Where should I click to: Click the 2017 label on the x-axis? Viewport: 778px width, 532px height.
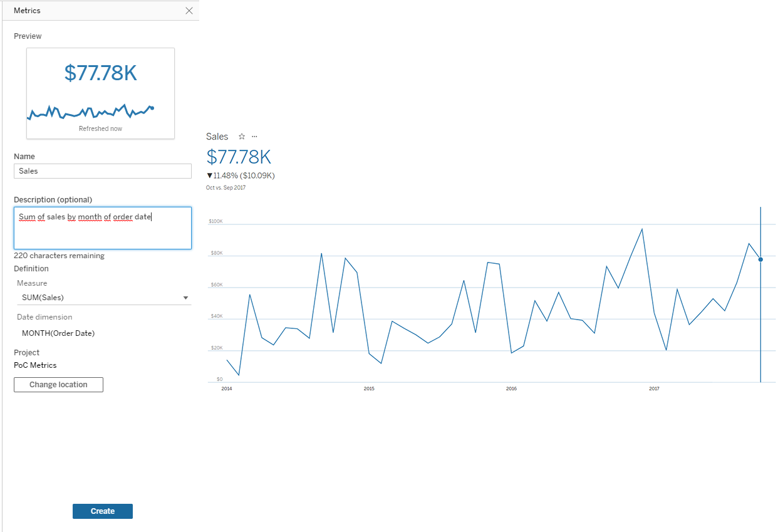[654, 389]
